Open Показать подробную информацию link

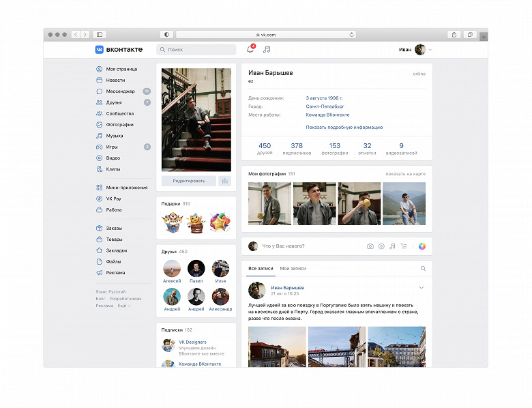coord(344,128)
